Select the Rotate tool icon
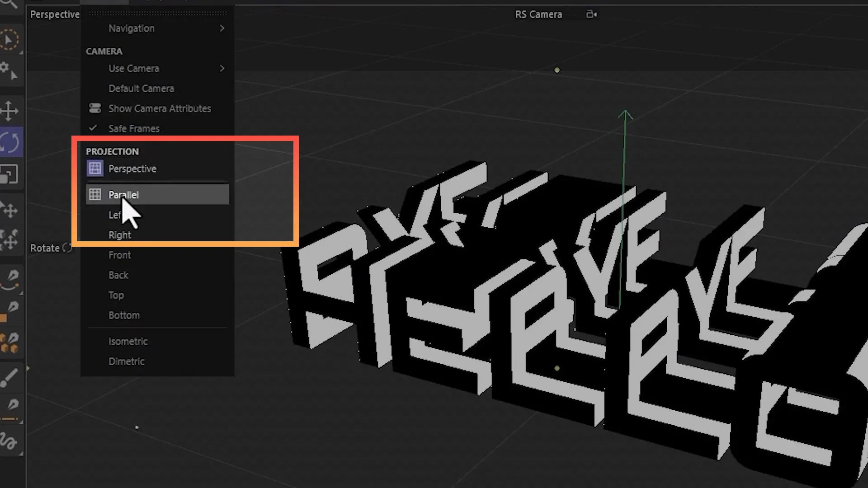Image resolution: width=868 pixels, height=488 pixels. pos(10,143)
